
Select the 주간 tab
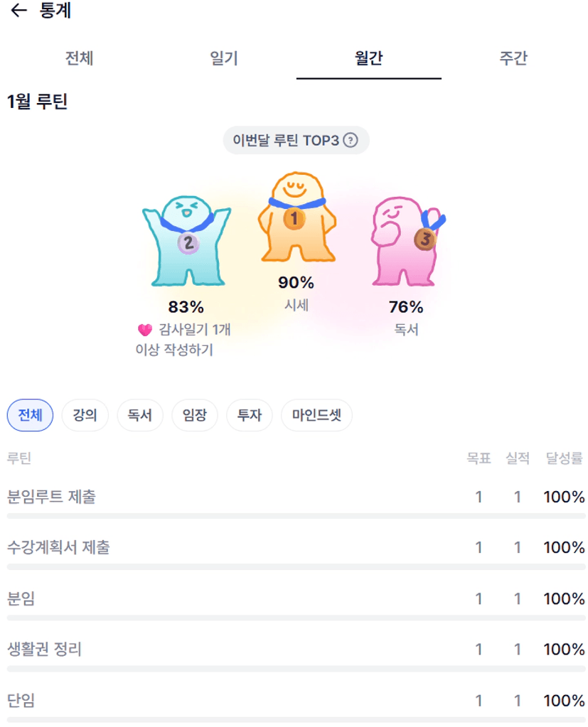[x=513, y=58]
